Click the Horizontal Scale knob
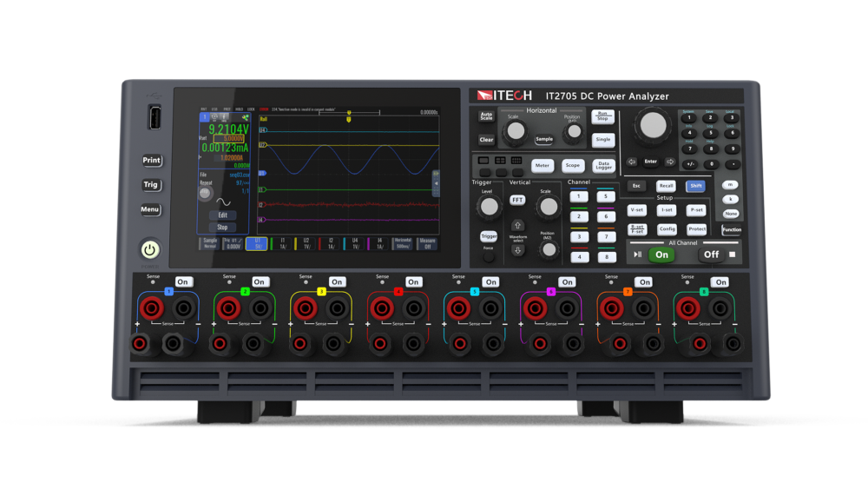 (x=516, y=131)
